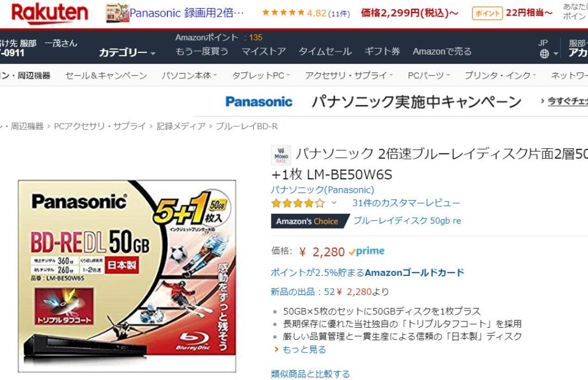The image size is (588, 380).
Task: Click the Rakuten ポイント badge
Action: pyautogui.click(x=487, y=14)
